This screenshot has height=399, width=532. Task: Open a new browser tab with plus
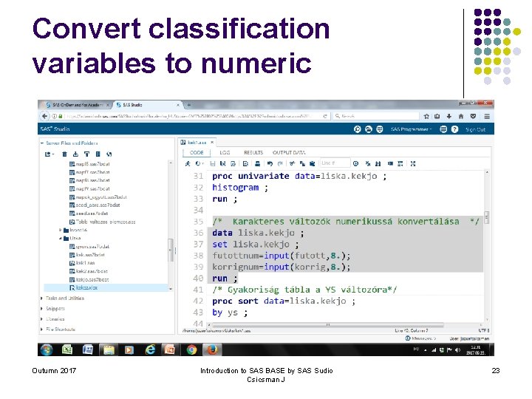pyautogui.click(x=189, y=105)
